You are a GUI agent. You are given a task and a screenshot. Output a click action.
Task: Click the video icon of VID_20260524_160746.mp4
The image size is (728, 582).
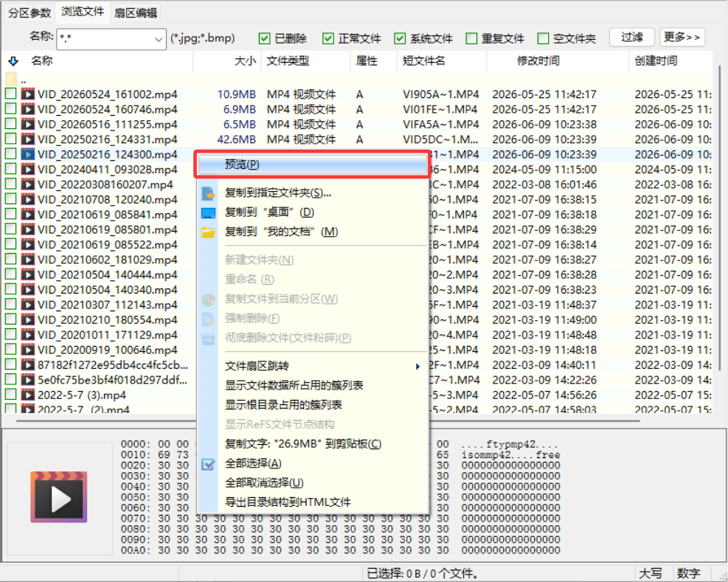tap(28, 109)
